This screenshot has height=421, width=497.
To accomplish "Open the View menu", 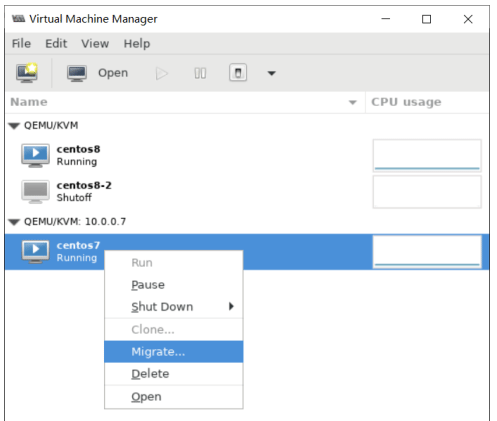I will point(95,44).
